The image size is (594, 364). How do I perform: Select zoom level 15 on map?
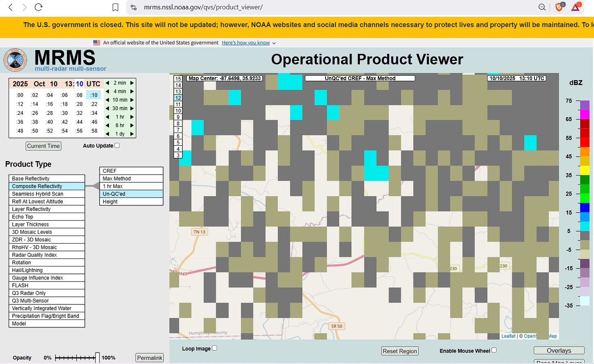click(178, 79)
